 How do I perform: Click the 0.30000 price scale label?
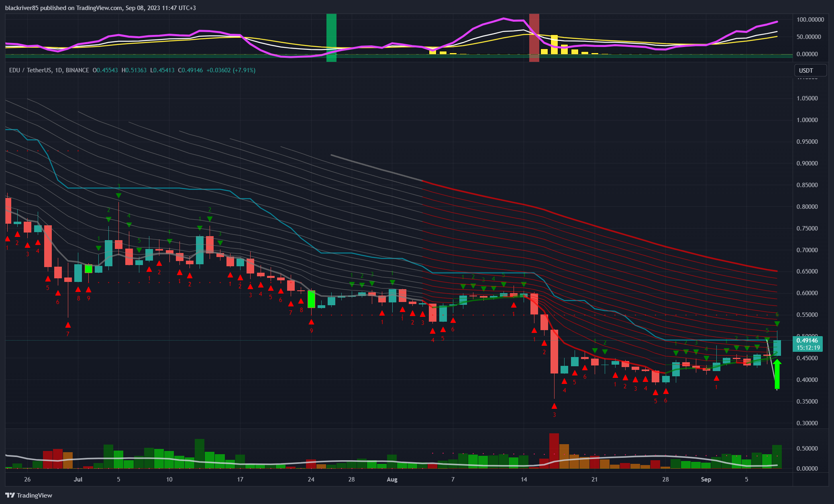[807, 423]
